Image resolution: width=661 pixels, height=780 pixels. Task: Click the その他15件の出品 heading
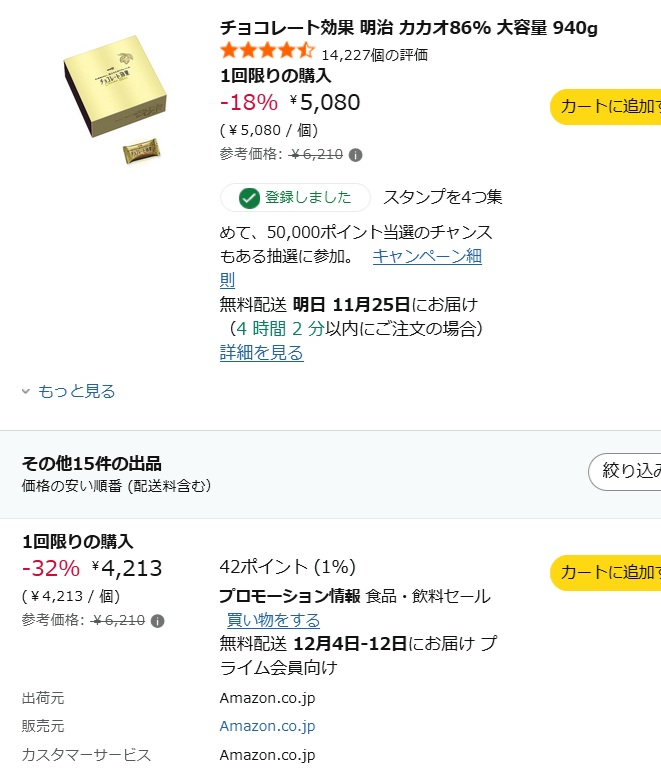92,464
